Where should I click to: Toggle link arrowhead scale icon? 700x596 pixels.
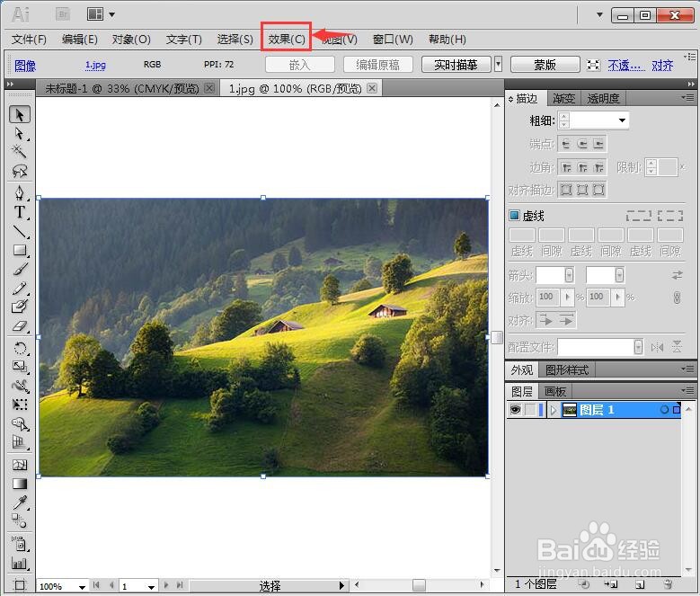click(677, 298)
